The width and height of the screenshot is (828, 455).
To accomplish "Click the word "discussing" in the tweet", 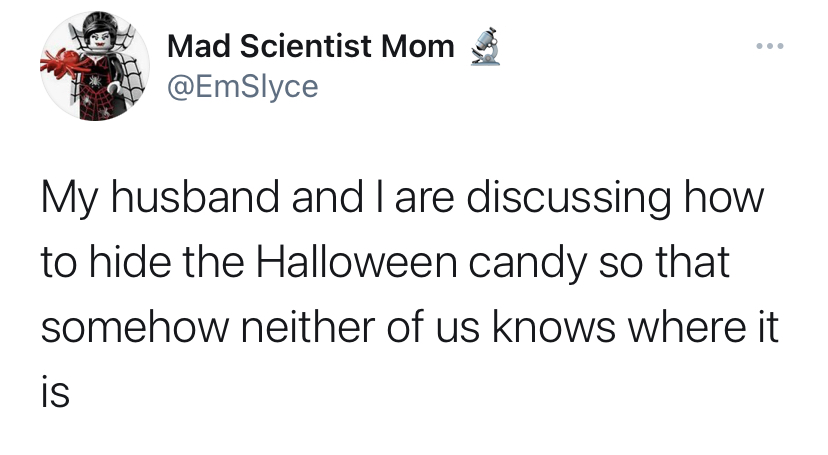I will click(564, 196).
